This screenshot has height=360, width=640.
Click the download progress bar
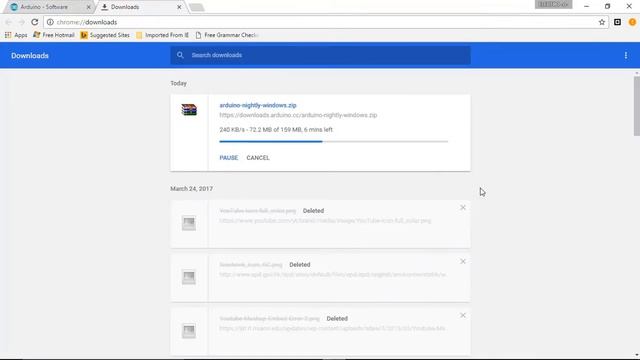333,141
